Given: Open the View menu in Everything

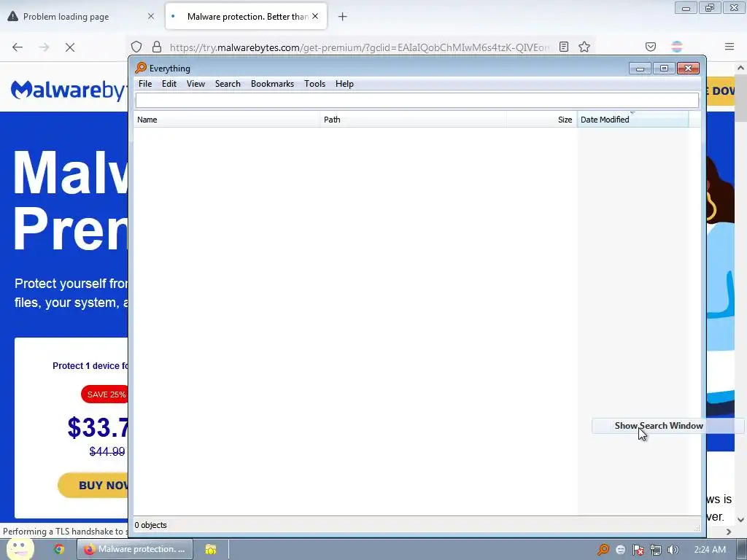Looking at the screenshot, I should click(196, 84).
